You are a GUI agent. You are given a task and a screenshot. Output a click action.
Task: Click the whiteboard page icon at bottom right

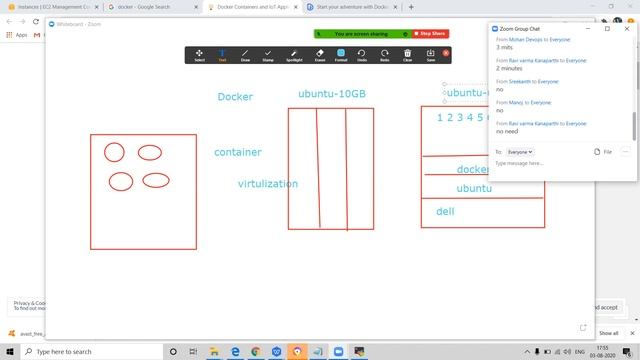583,327
